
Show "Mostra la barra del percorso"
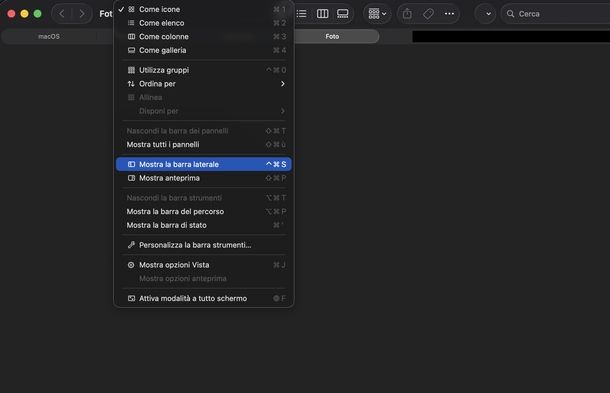click(x=203, y=211)
